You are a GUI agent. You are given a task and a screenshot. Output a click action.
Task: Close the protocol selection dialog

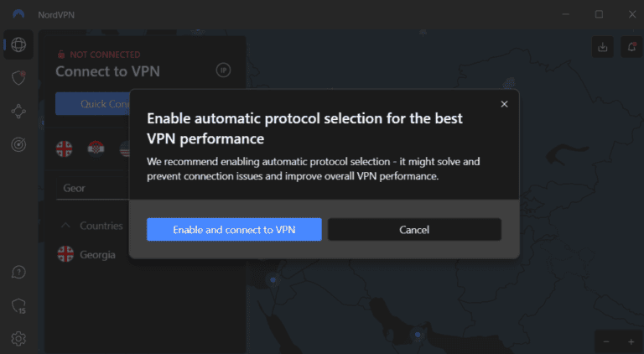[x=504, y=104]
